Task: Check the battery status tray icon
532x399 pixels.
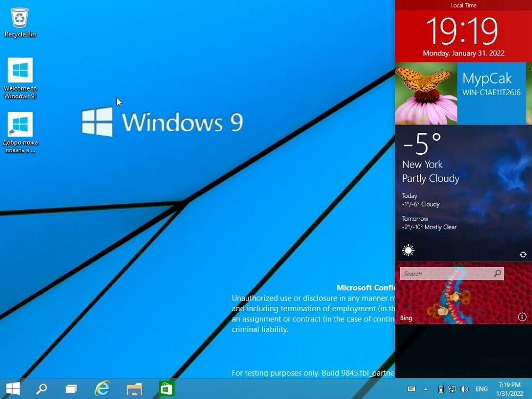Action: [x=440, y=389]
